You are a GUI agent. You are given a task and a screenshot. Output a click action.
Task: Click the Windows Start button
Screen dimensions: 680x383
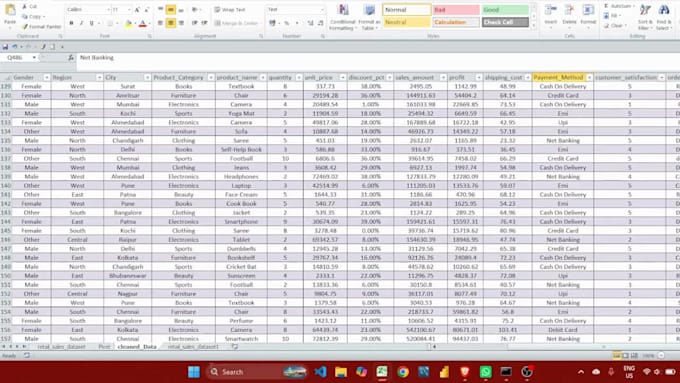coord(194,372)
